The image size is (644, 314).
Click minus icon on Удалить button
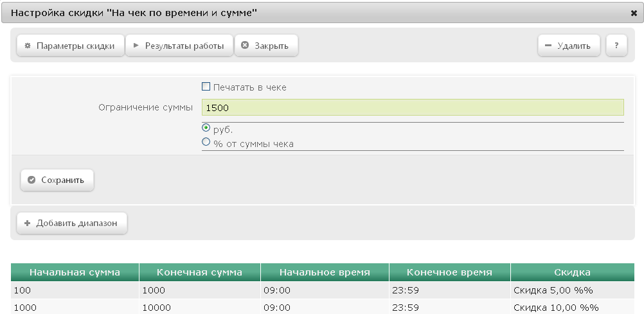548,46
